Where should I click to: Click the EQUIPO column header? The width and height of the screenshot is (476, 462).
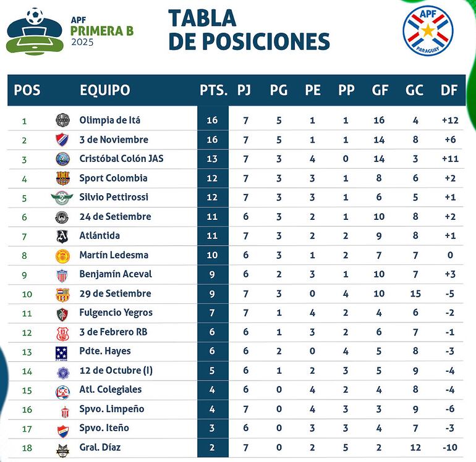(x=104, y=90)
